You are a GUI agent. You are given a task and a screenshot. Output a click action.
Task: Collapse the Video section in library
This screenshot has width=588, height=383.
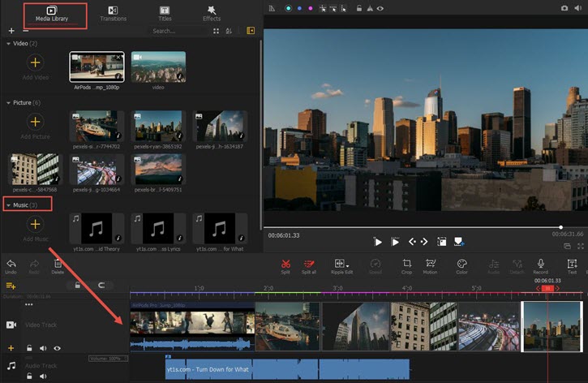click(9, 42)
